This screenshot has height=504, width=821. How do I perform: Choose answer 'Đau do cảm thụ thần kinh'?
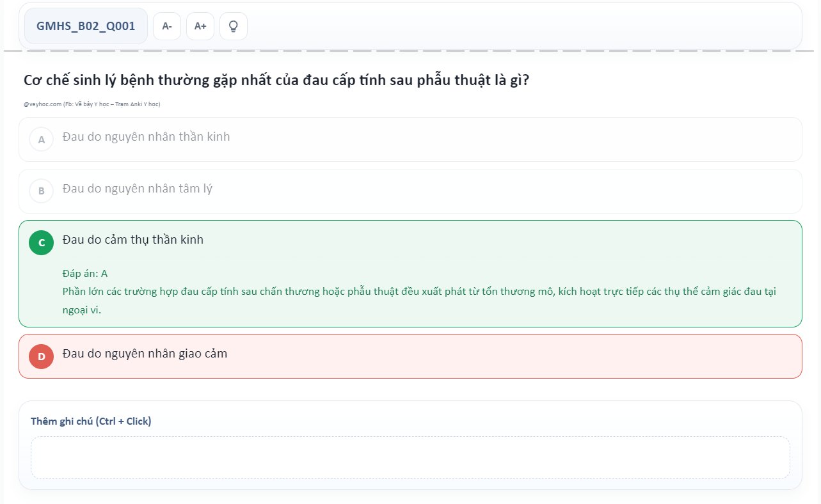coord(133,240)
